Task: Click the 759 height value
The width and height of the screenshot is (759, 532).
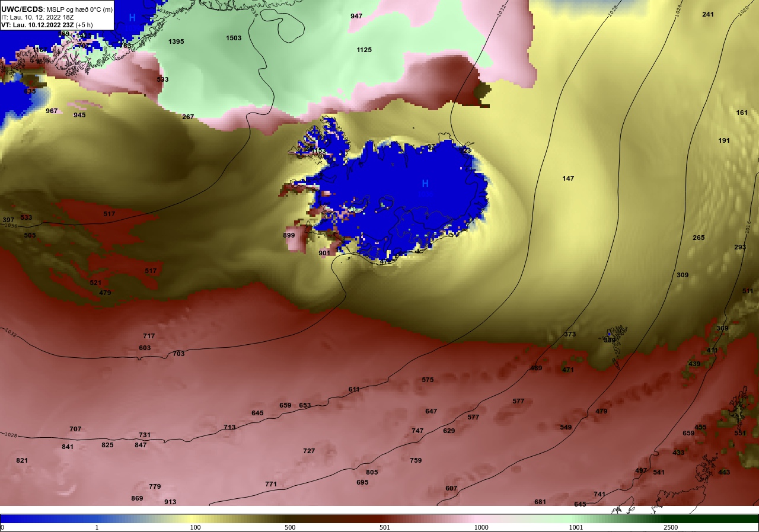Action: [x=416, y=460]
